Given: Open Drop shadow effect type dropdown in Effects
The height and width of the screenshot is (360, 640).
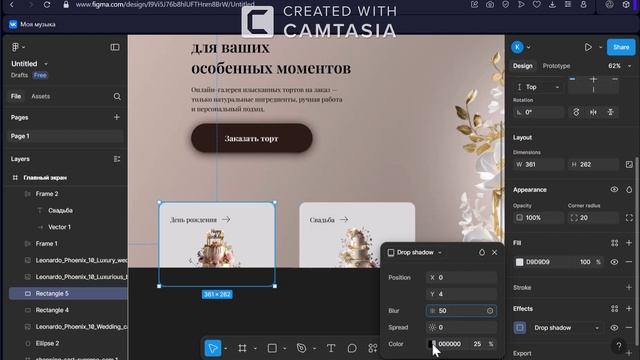Looking at the screenshot, I should point(566,328).
